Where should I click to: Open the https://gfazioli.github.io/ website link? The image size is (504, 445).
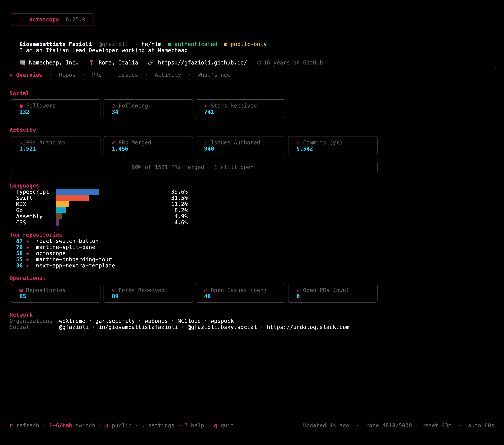pyautogui.click(x=202, y=63)
